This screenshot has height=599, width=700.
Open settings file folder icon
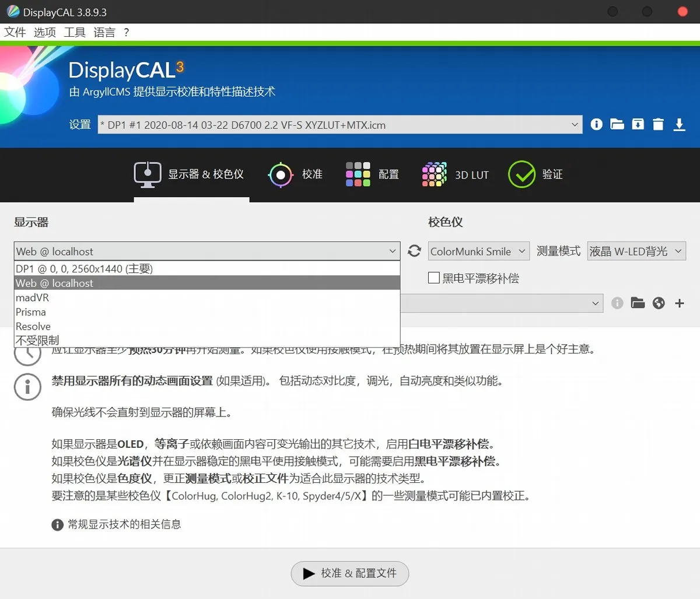click(x=617, y=124)
